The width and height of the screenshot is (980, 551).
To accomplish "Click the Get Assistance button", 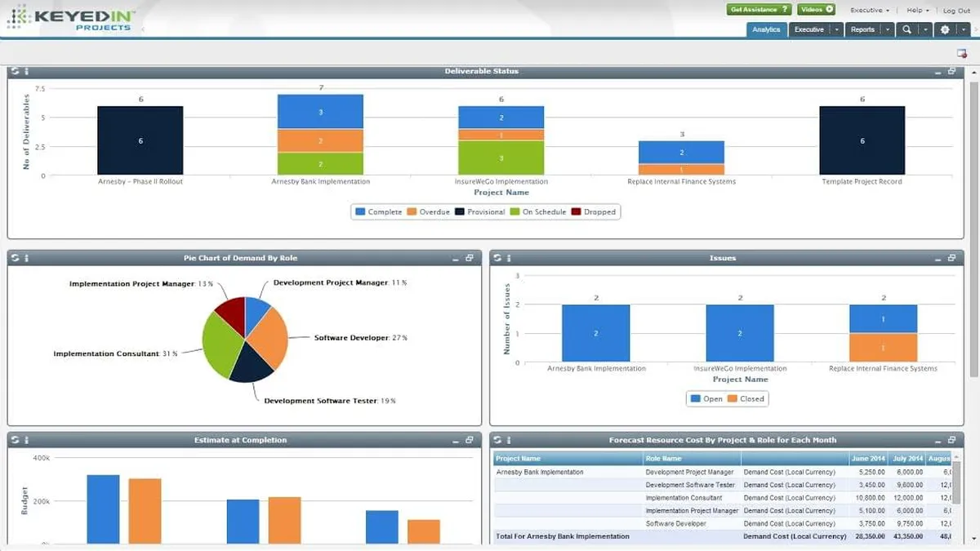I will pyautogui.click(x=759, y=10).
